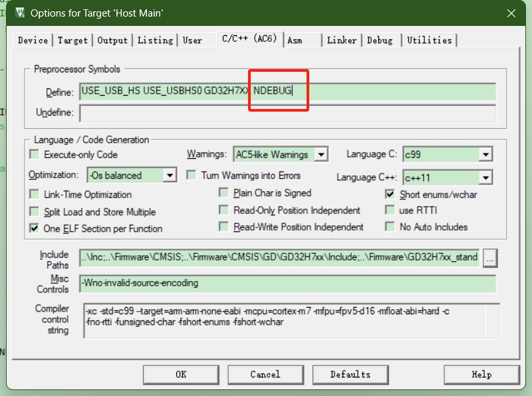The height and width of the screenshot is (396, 532).
Task: Switch to the Linker tab
Action: 341,40
